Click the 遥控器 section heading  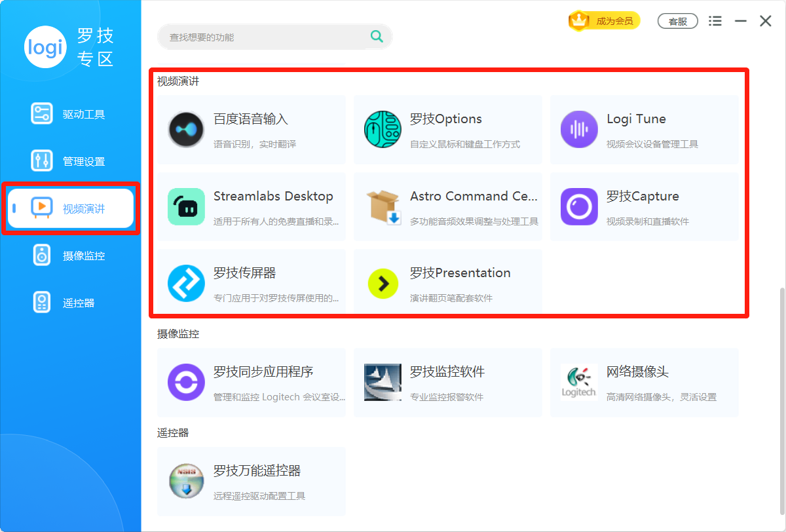(173, 432)
